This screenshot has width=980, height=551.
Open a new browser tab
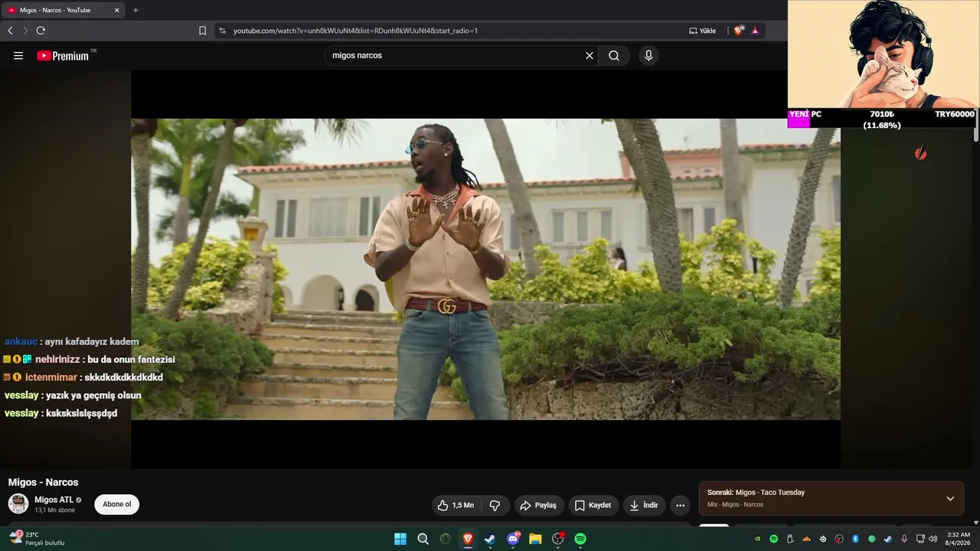[136, 10]
